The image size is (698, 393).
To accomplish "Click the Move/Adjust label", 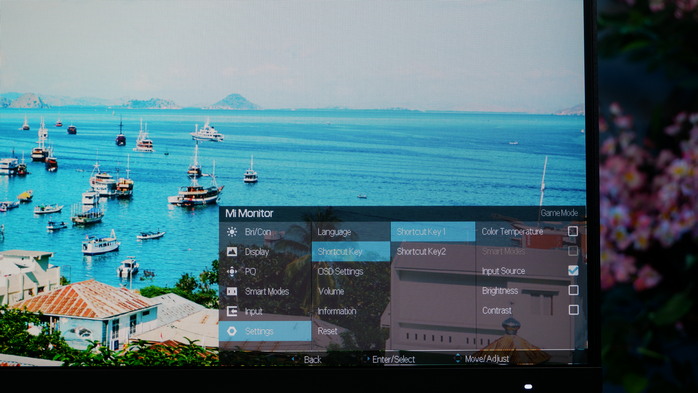I will [487, 358].
